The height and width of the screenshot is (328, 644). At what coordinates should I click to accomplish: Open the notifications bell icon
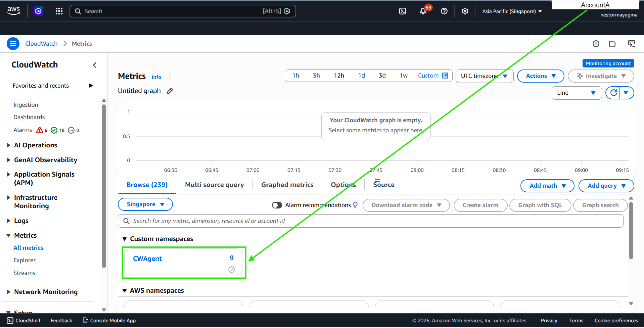[423, 11]
